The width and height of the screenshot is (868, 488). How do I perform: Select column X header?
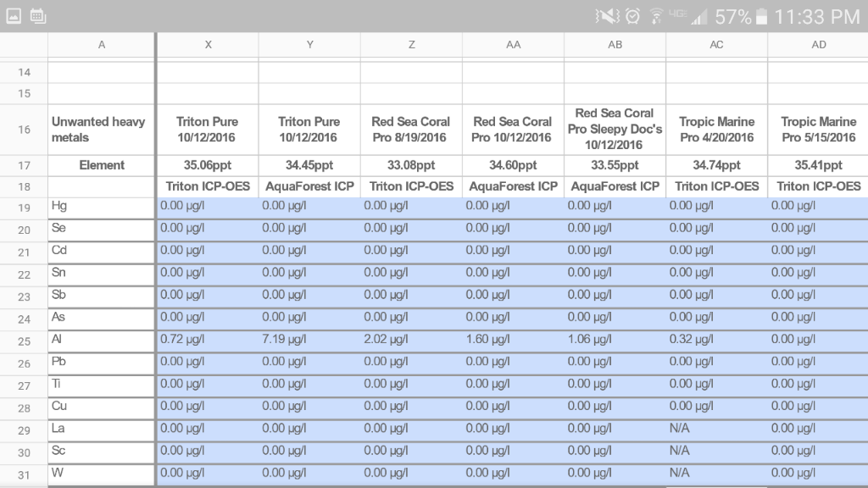tap(209, 45)
